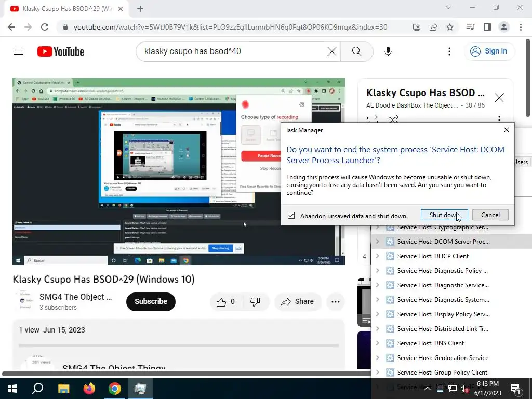Viewport: 532px width, 399px height.
Task: Expand Service Host: Distributed Link Tr row
Action: point(377,329)
